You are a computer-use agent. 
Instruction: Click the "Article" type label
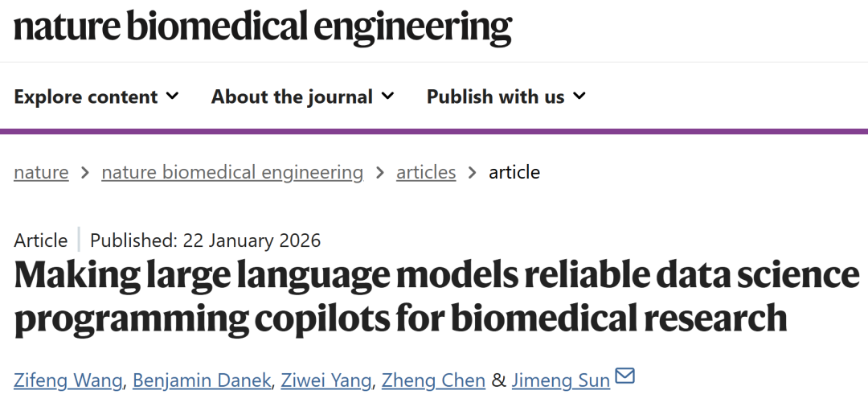pos(41,240)
